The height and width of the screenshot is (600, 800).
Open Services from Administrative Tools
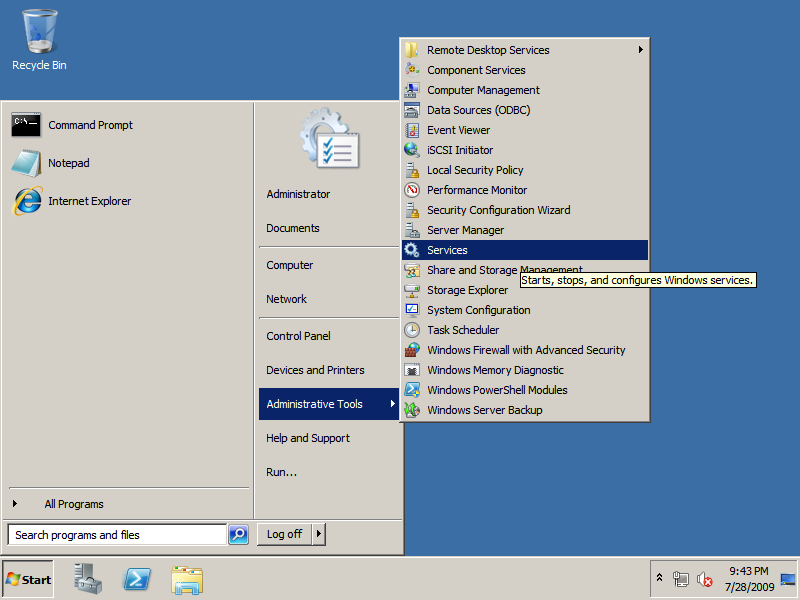pyautogui.click(x=525, y=250)
